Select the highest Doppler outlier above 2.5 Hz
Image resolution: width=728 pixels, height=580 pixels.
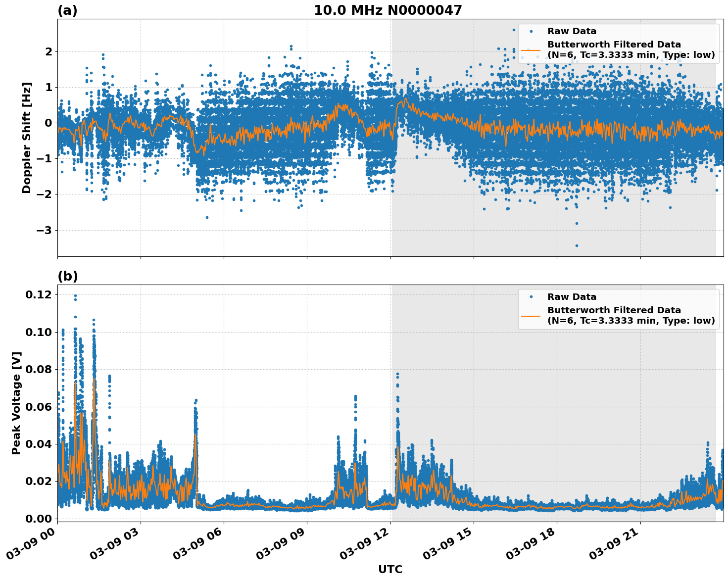pyautogui.click(x=513, y=31)
